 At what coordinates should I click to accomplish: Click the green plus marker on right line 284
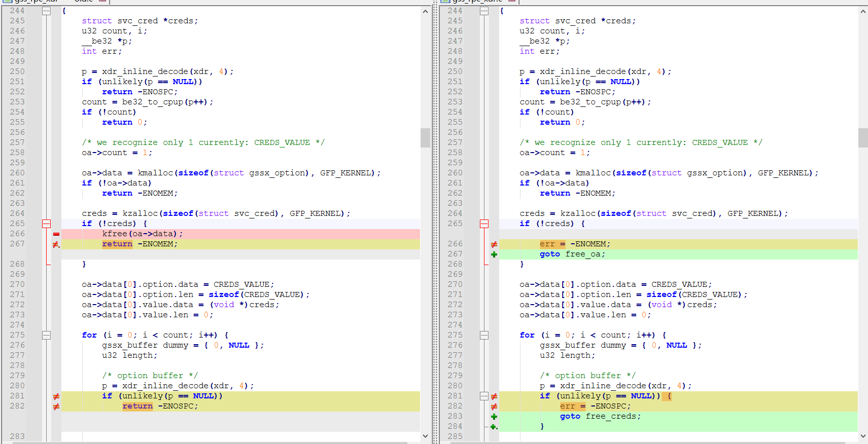[x=494, y=427]
